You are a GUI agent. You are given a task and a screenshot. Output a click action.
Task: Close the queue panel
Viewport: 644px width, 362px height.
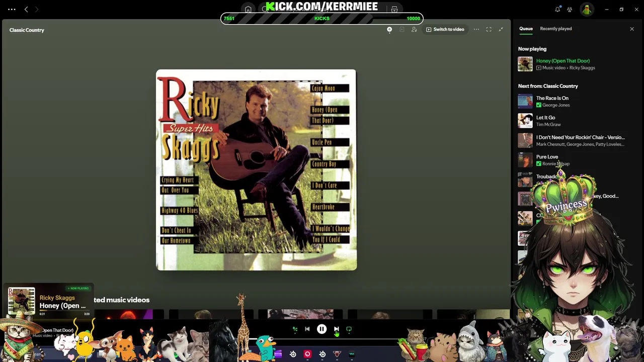tap(632, 29)
